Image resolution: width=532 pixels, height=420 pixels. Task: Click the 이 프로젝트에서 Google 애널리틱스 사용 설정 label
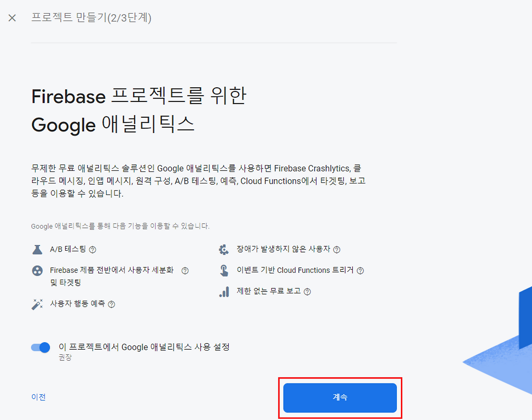tap(144, 347)
